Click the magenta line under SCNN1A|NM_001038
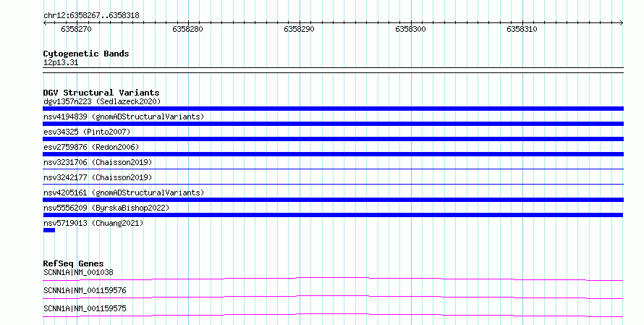The height and width of the screenshot is (325, 644). (x=333, y=279)
